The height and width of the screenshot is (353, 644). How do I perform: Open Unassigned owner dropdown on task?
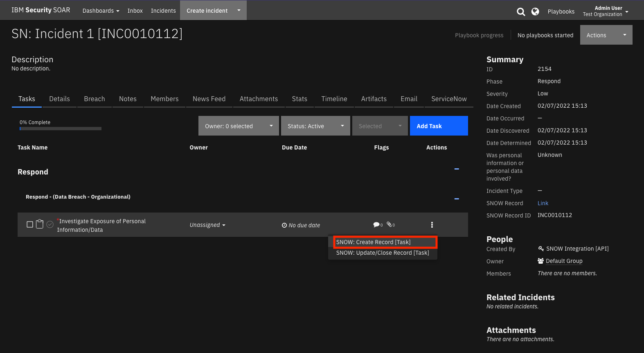tap(207, 225)
